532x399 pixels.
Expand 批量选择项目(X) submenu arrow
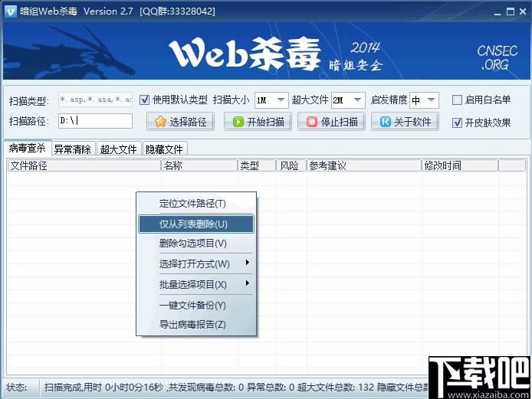pos(248,283)
